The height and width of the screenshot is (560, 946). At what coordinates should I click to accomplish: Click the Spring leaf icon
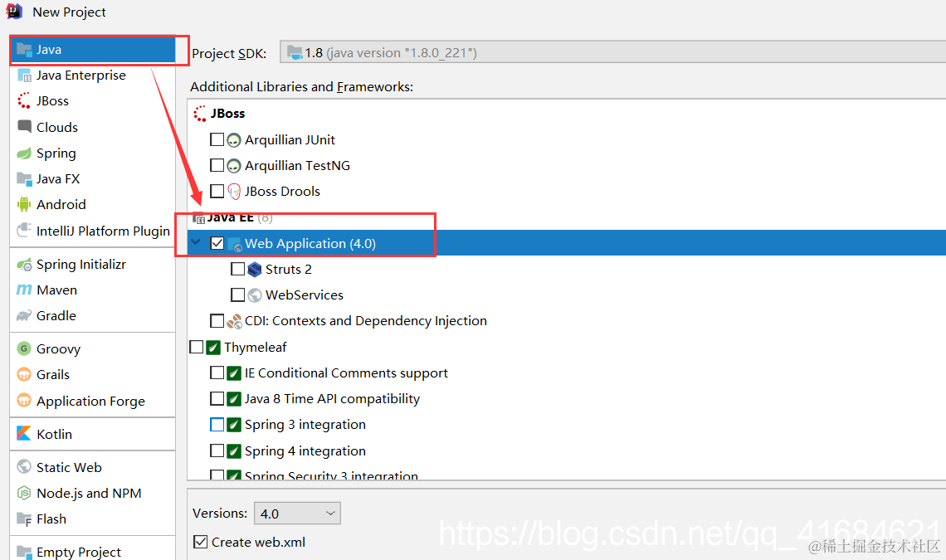[24, 153]
